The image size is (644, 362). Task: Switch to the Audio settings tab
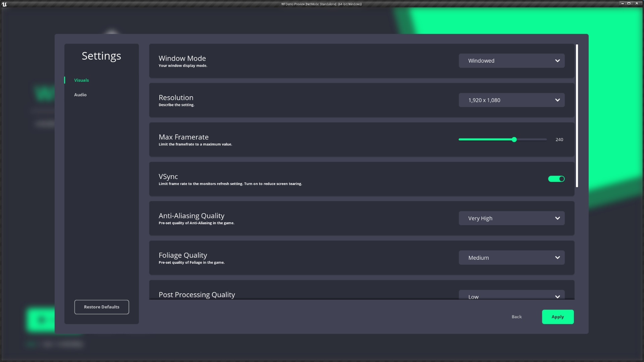point(80,95)
